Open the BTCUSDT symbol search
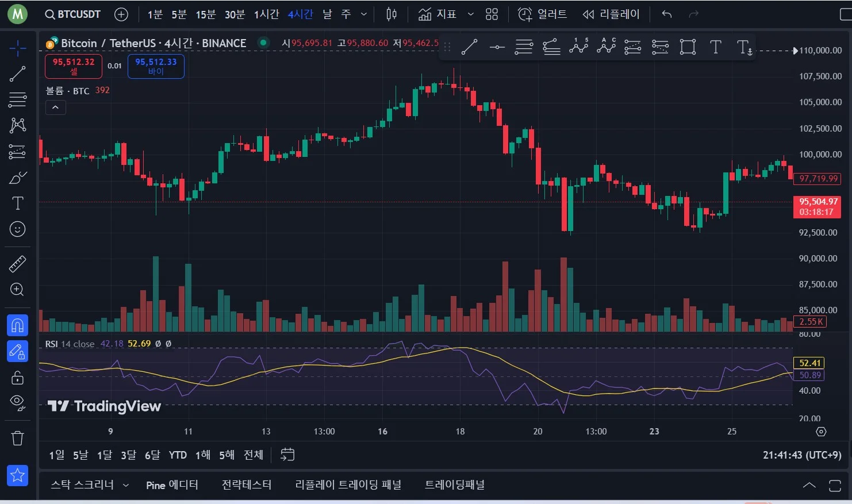The height and width of the screenshot is (504, 852). tap(73, 14)
